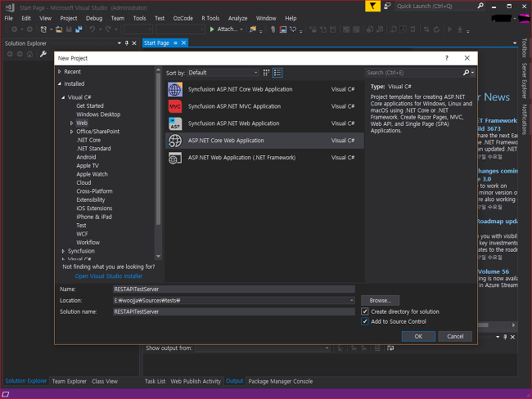
Task: Click the Syncfusion ASP.NET Web Application icon
Action: [175, 123]
